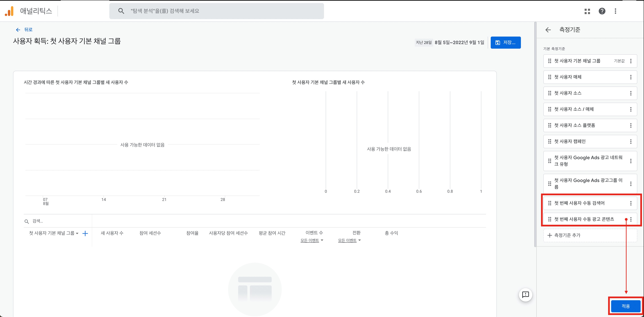The height and width of the screenshot is (317, 644).
Task: Click the 저장... button
Action: point(505,42)
